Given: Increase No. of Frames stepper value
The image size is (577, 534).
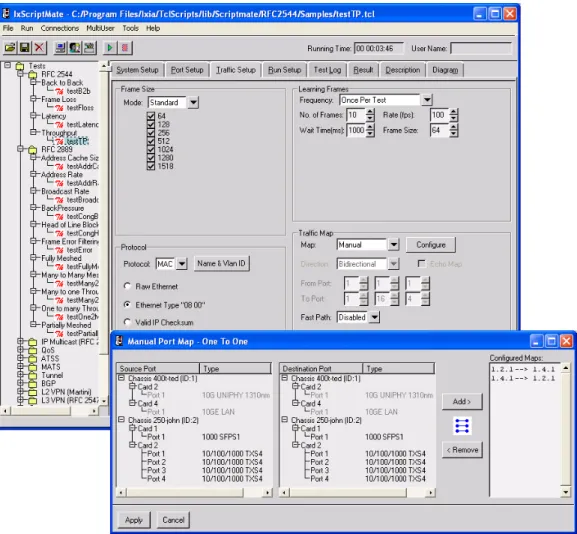Looking at the screenshot, I should point(370,112).
